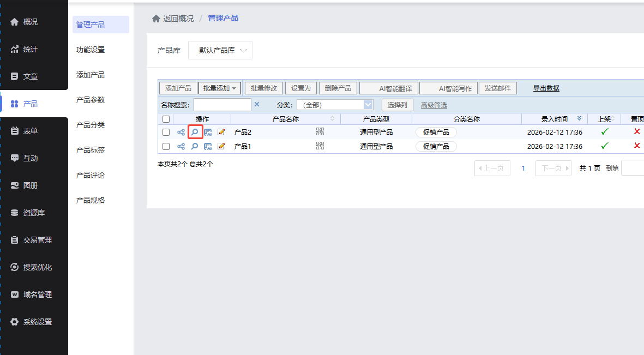
Task: Open the 批量添加 dropdown button
Action: (x=220, y=88)
